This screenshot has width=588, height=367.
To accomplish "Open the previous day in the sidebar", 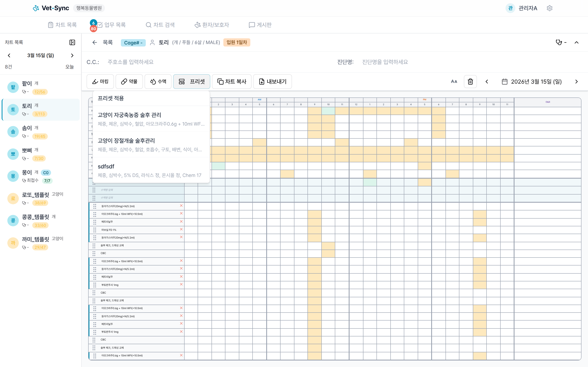I will click(x=9, y=55).
